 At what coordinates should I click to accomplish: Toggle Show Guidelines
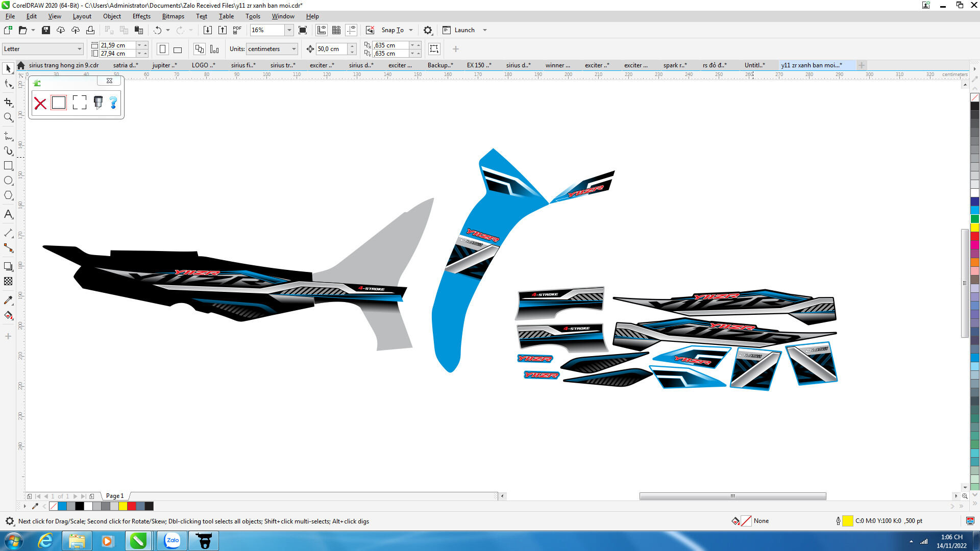(351, 30)
